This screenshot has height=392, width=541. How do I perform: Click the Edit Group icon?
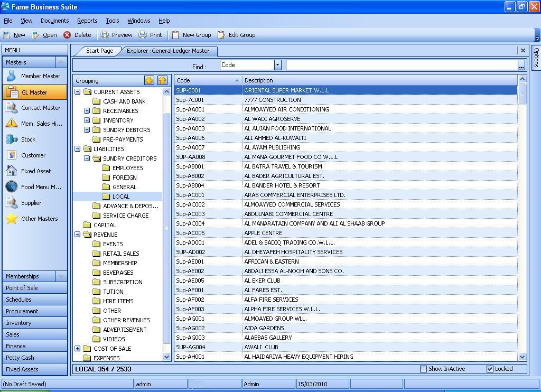tap(221, 35)
